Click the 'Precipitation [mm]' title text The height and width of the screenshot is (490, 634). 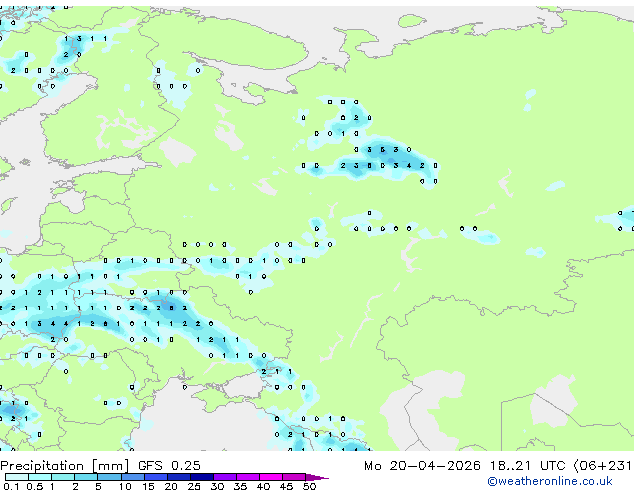(x=65, y=466)
